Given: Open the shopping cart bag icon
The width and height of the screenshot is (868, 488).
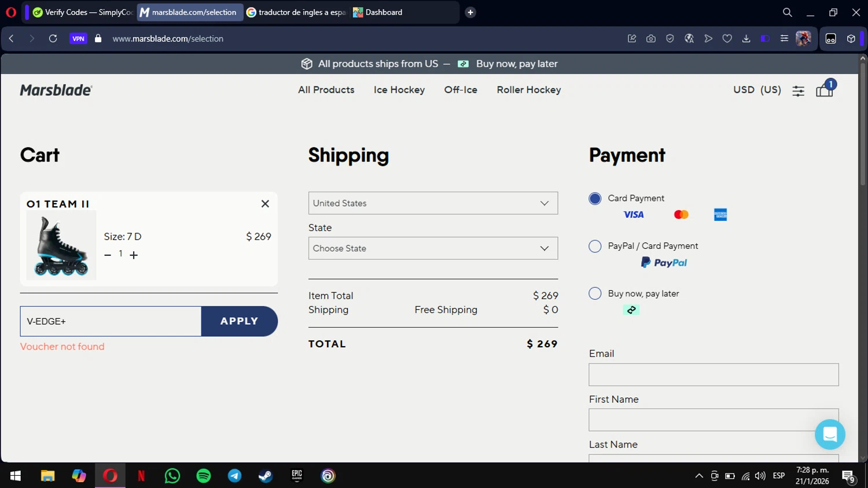Looking at the screenshot, I should 825,90.
